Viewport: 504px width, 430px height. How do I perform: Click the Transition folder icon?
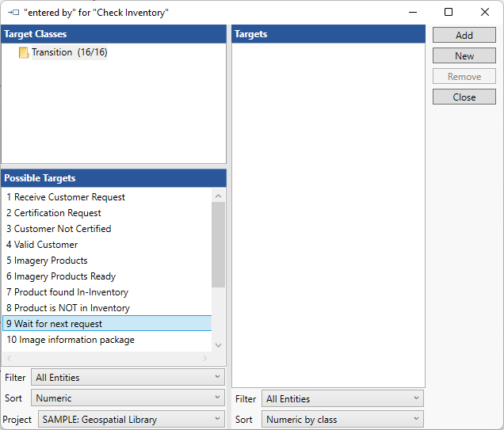[24, 52]
